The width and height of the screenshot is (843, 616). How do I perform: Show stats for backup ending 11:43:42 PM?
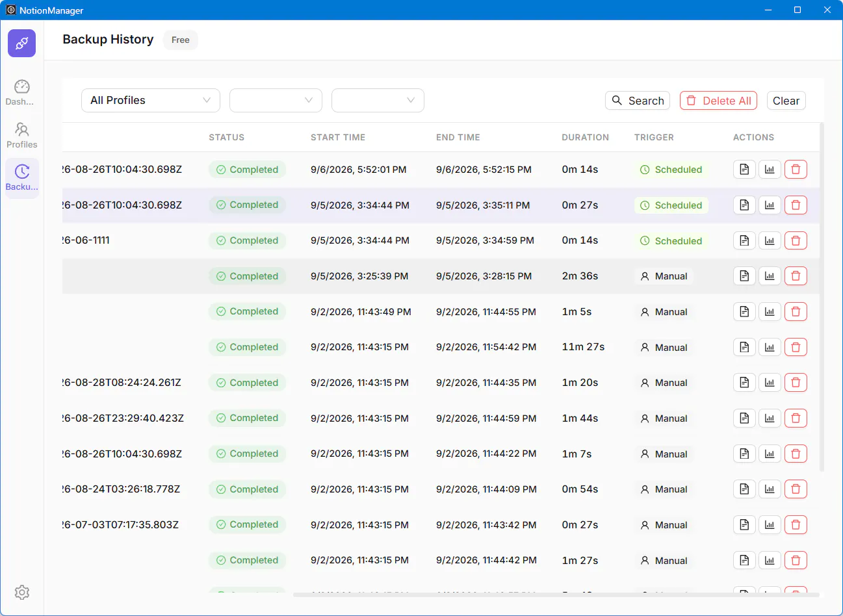click(x=770, y=525)
